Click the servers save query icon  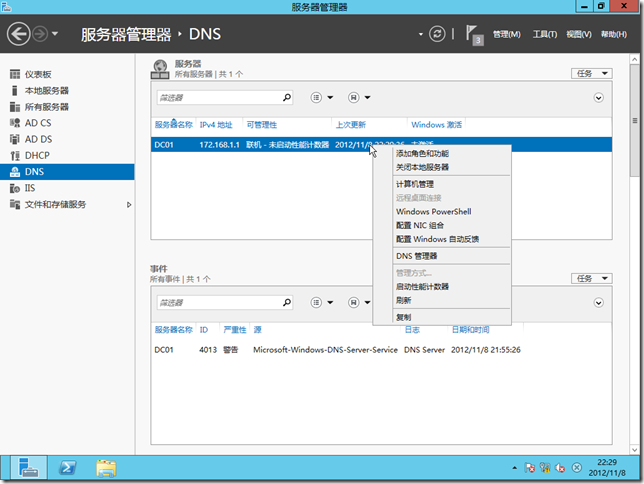click(x=354, y=98)
